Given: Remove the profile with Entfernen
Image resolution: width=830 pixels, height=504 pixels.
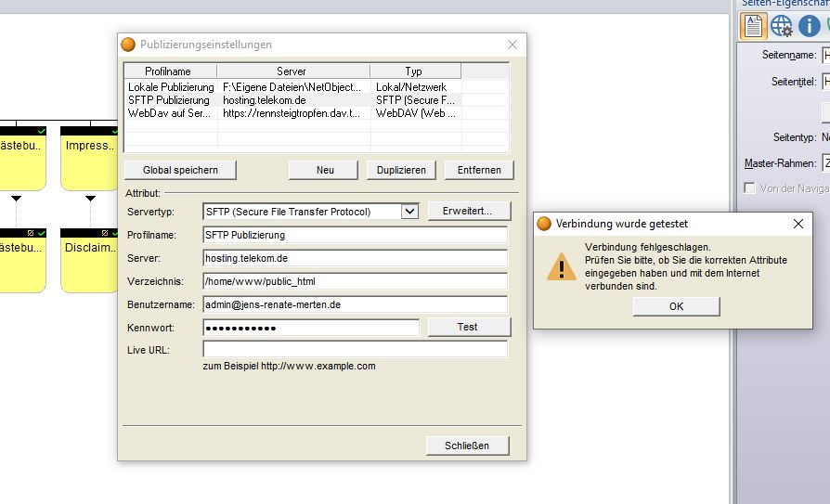Looking at the screenshot, I should (479, 170).
